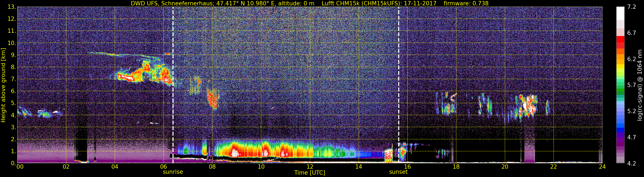Click the 'firmware: 0.738' text in title
Viewport: 644px width, 177px height.
(466, 3)
